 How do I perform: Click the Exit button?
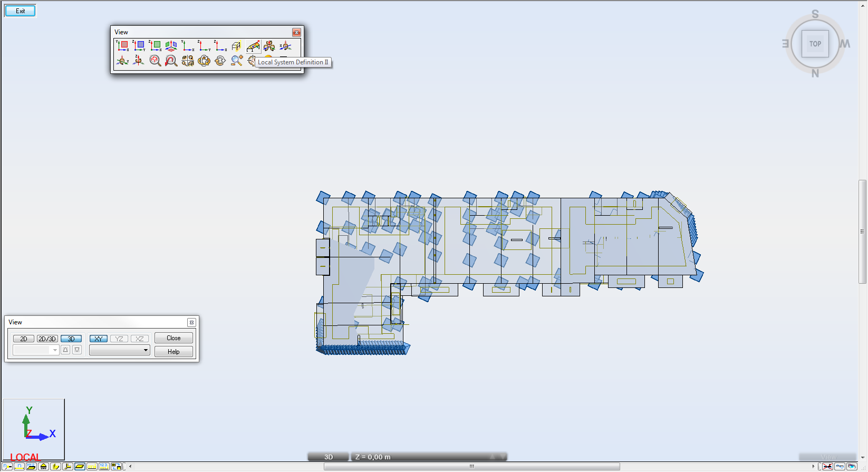click(x=20, y=11)
